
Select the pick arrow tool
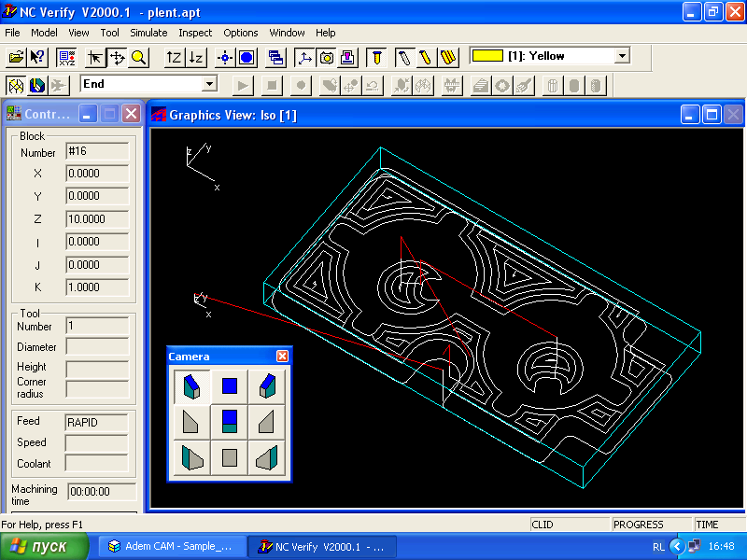tap(95, 58)
